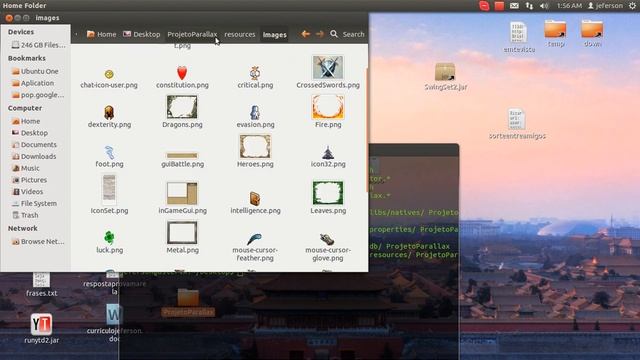
Task: Open the jeferson user menu
Action: tap(605, 6)
